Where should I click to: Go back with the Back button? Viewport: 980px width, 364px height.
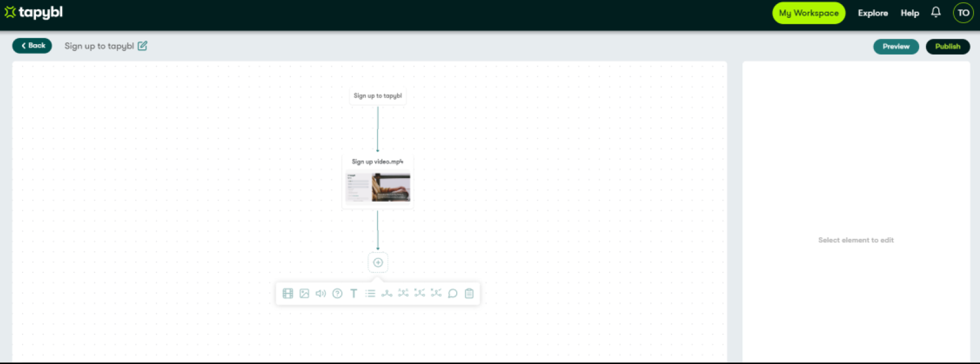point(32,46)
